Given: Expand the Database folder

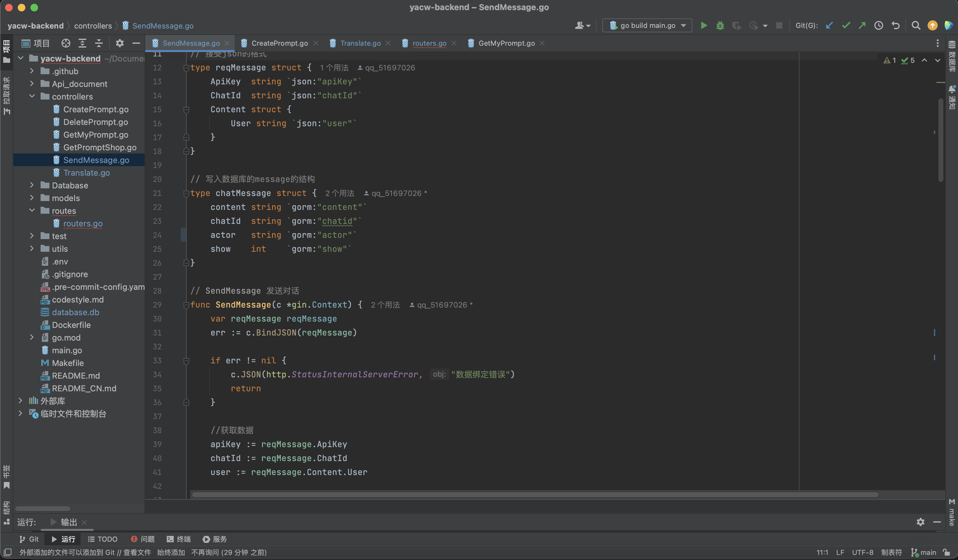Looking at the screenshot, I should (32, 186).
